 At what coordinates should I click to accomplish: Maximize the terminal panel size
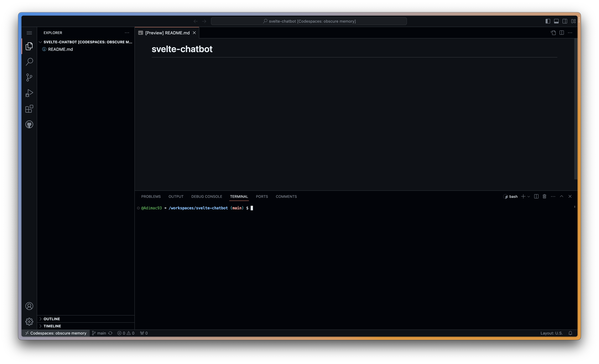coord(562,196)
